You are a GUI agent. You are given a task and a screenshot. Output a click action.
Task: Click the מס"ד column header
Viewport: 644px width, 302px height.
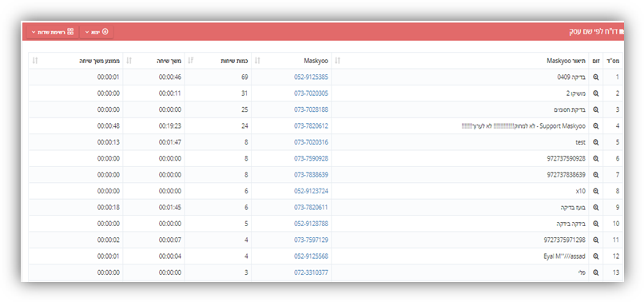point(613,61)
